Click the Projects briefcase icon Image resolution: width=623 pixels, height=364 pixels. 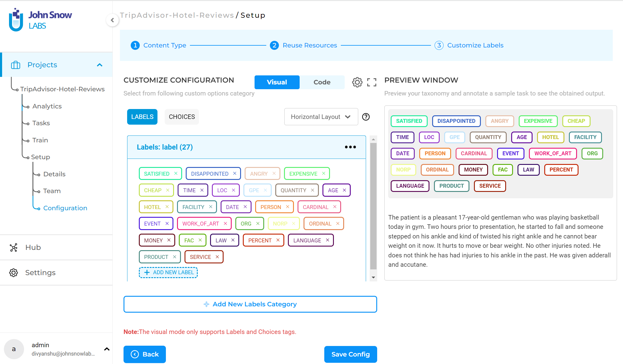tap(16, 65)
